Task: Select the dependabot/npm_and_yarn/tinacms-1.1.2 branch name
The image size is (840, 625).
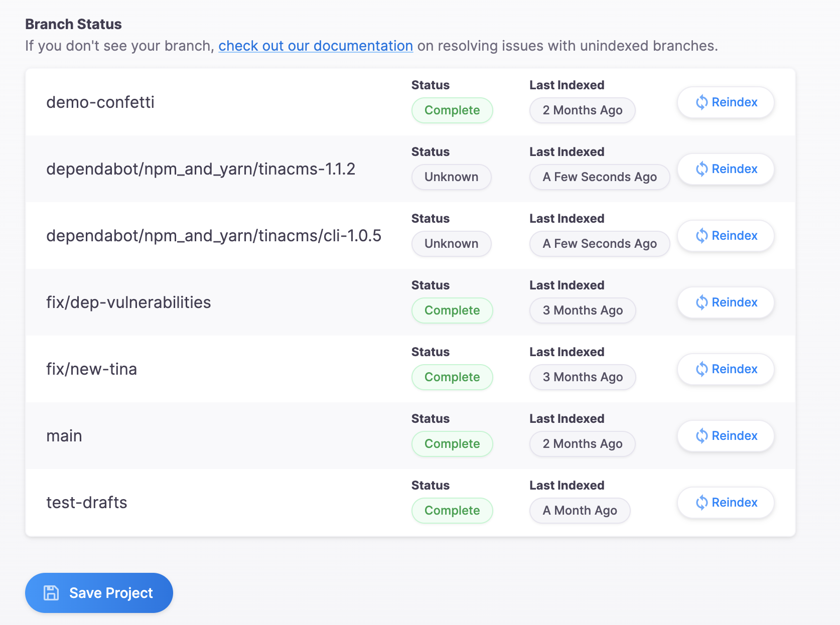Action: pyautogui.click(x=201, y=169)
